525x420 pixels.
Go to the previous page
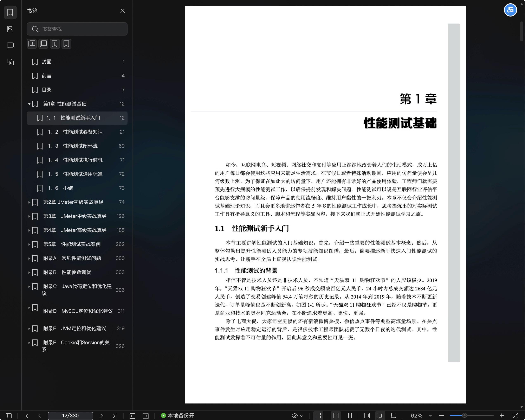39,416
